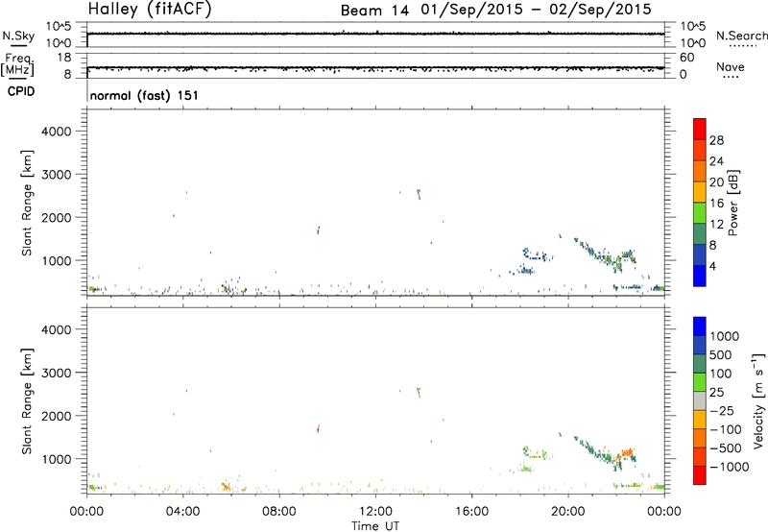Click the 'Halley (fitACF)' plot title
This screenshot has height=532, width=768.
click(150, 10)
